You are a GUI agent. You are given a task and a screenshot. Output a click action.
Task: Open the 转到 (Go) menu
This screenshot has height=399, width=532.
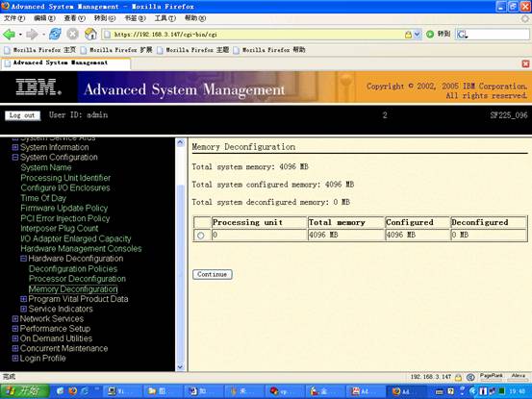pos(105,18)
